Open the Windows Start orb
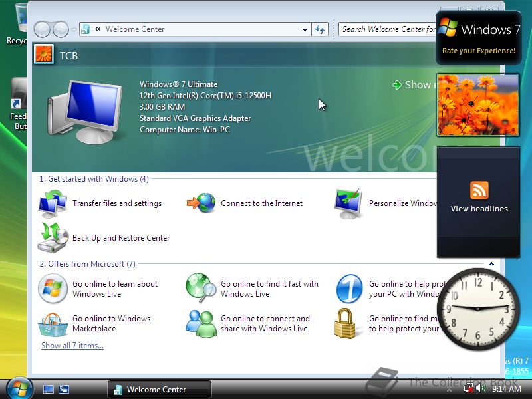The image size is (532, 399). coord(19,388)
